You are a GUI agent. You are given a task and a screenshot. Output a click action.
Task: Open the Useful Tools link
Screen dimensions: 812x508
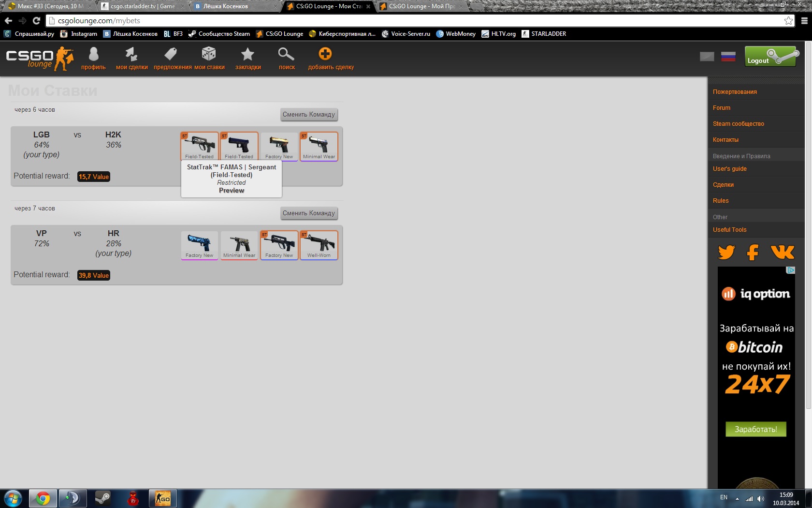pos(730,230)
